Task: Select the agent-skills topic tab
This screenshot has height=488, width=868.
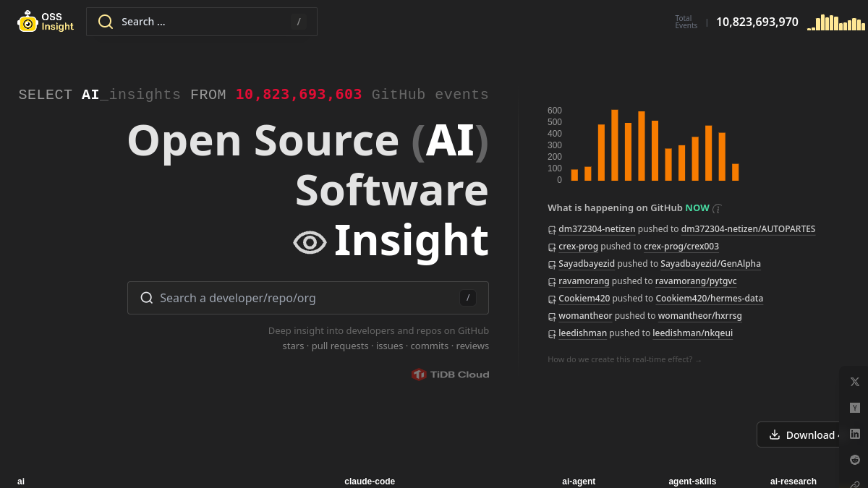Action: 692,481
